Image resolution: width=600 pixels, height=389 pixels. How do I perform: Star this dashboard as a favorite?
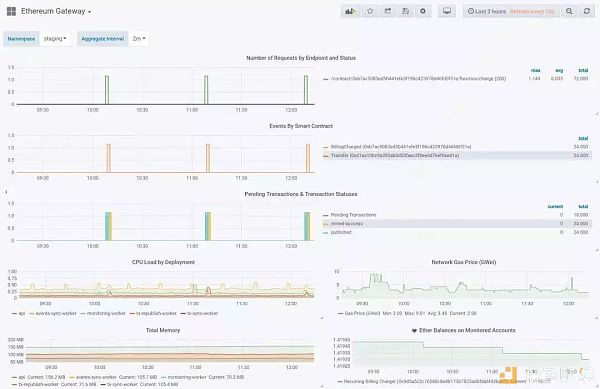point(370,11)
